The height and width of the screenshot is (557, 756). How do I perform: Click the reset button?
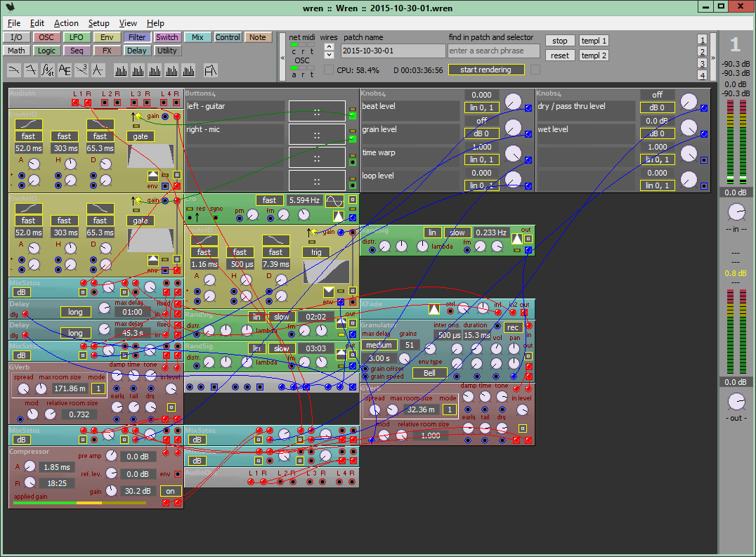[560, 55]
